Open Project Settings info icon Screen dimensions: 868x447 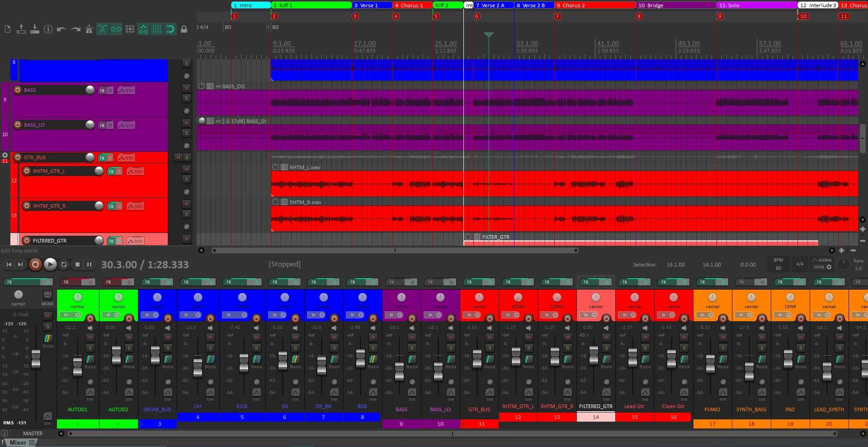48,29
